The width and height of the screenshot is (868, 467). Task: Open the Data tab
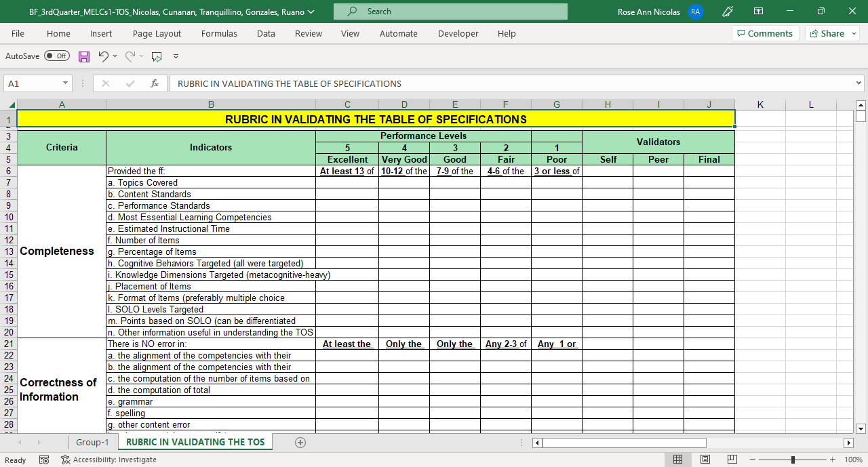point(266,33)
